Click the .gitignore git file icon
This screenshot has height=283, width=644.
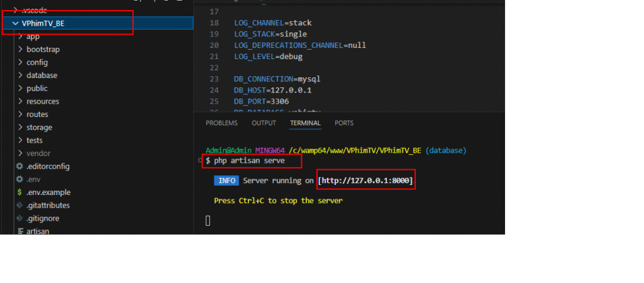click(x=19, y=218)
